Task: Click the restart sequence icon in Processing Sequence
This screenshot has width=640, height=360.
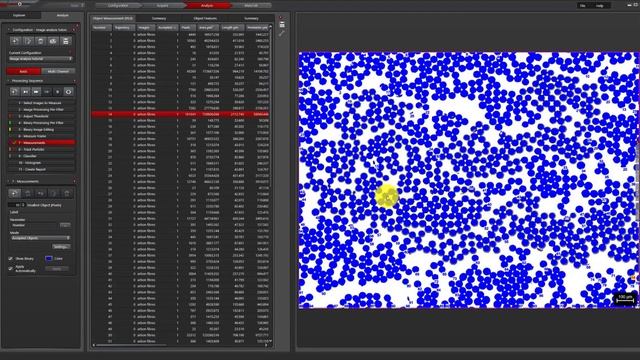Action: pyautogui.click(x=15, y=92)
